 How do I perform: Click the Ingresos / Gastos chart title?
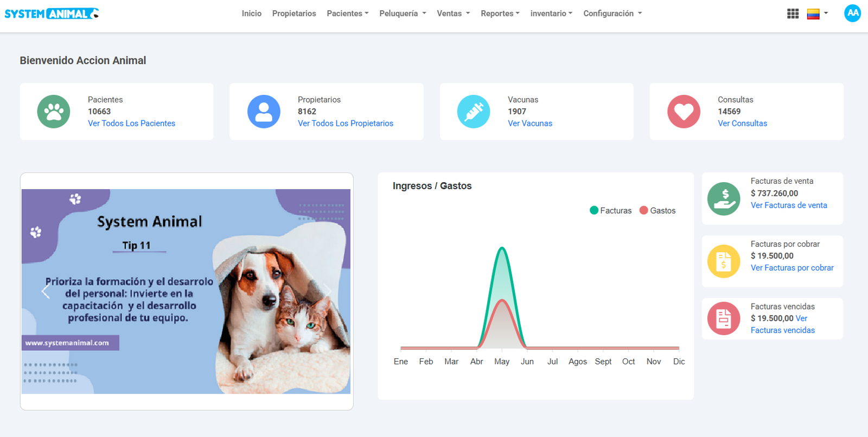point(432,186)
